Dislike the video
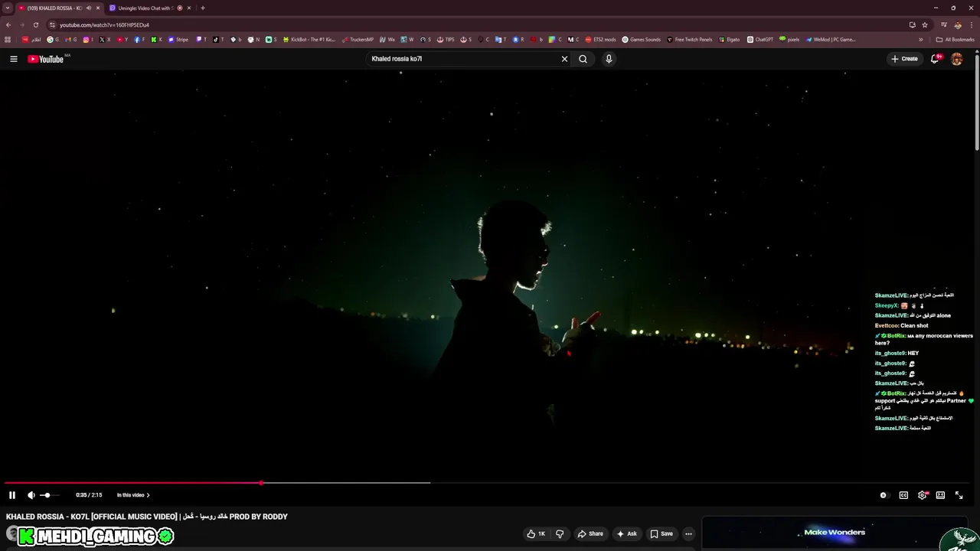The height and width of the screenshot is (551, 980). click(x=560, y=533)
